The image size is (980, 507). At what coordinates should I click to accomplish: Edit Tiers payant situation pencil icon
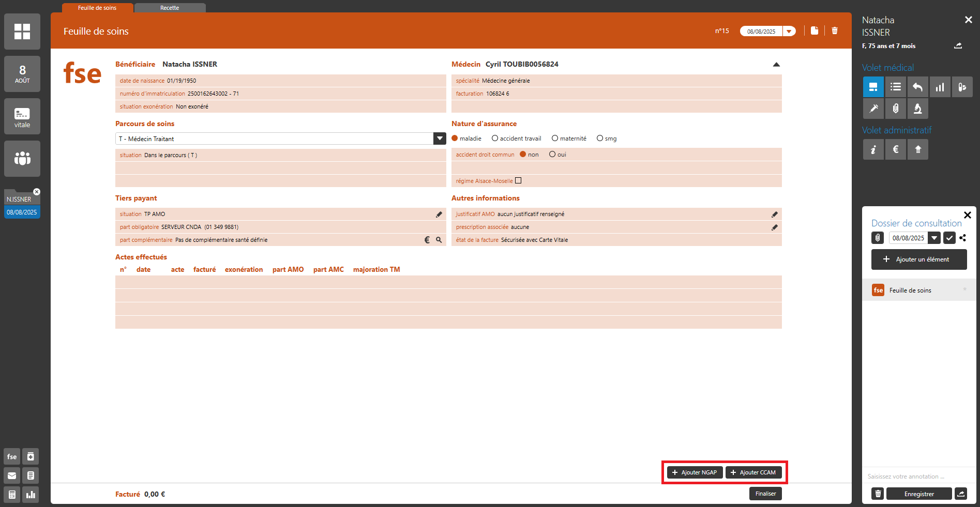(x=439, y=214)
